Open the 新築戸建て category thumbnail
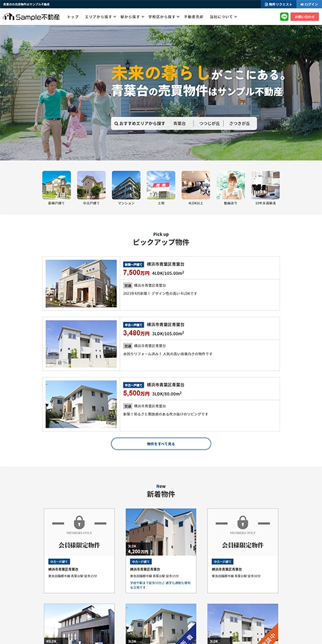Image resolution: width=322 pixels, height=644 pixels. pyautogui.click(x=56, y=185)
